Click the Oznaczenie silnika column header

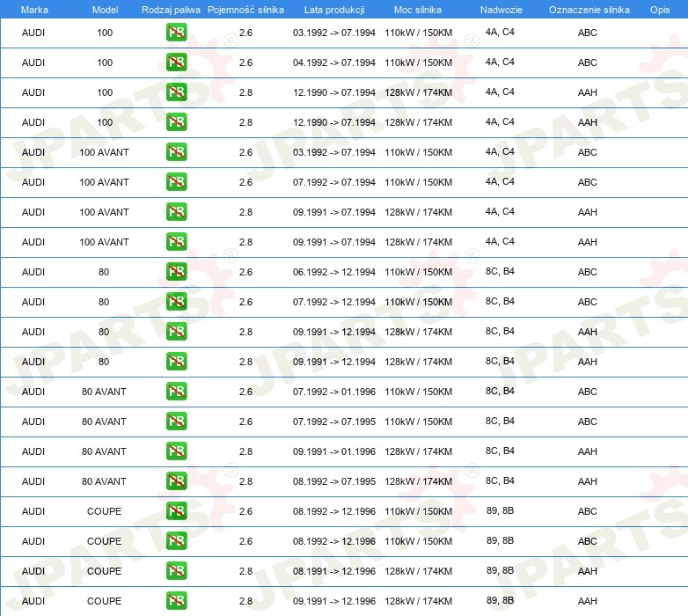(589, 10)
